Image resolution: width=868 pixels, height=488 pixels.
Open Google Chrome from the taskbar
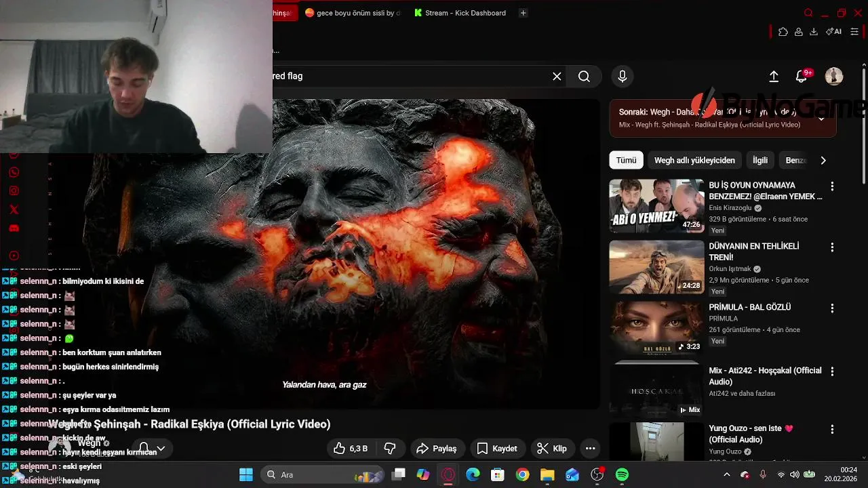click(522, 475)
